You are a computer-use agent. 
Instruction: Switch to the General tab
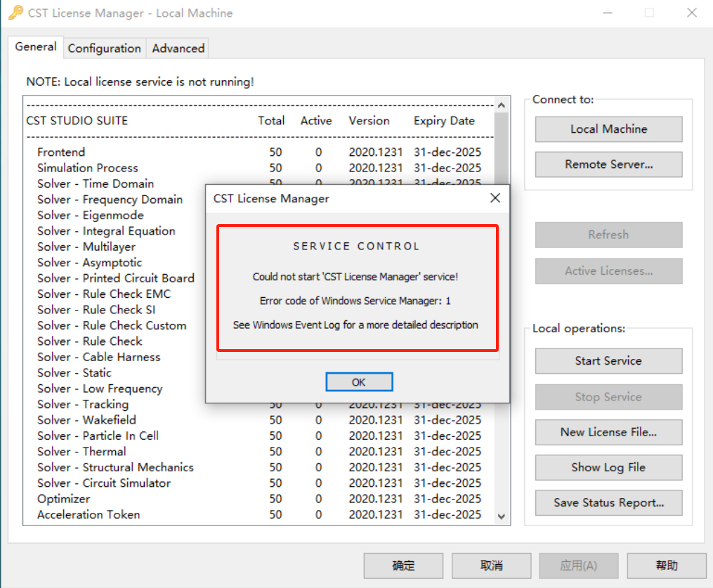[x=35, y=47]
